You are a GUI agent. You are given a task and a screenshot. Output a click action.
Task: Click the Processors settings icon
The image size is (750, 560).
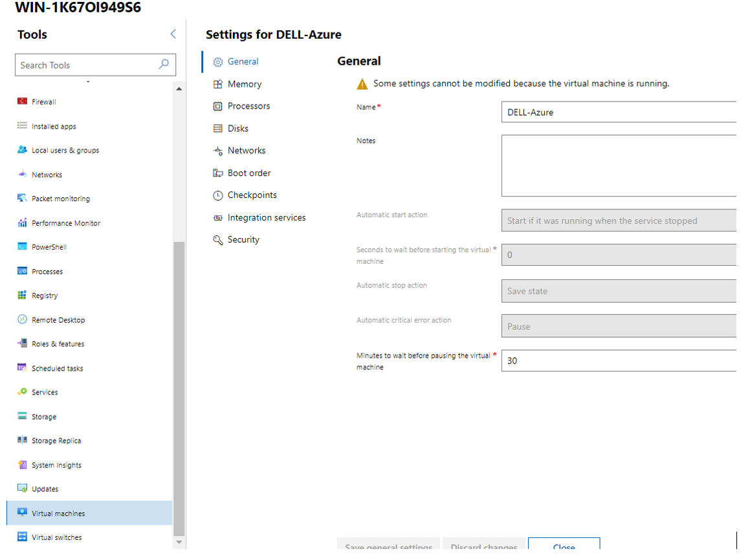217,106
